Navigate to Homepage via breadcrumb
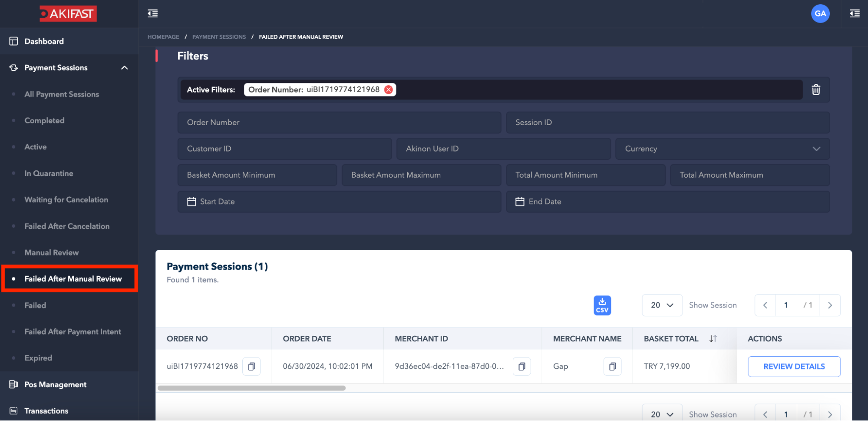 (x=163, y=37)
